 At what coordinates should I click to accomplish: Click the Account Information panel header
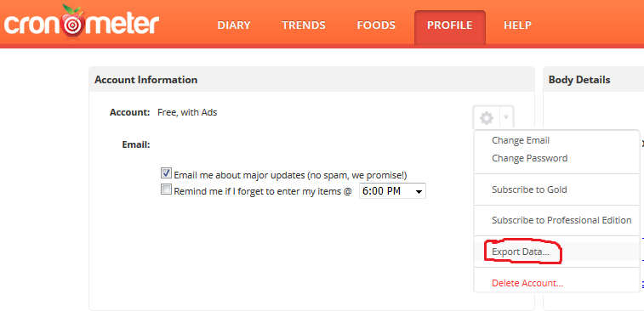(x=311, y=80)
